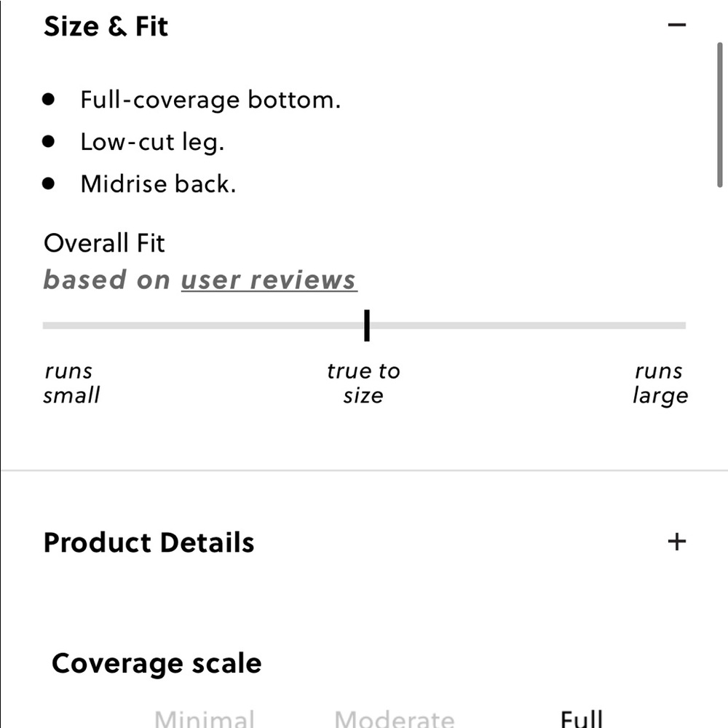Click the Overall Fit label

click(x=104, y=243)
